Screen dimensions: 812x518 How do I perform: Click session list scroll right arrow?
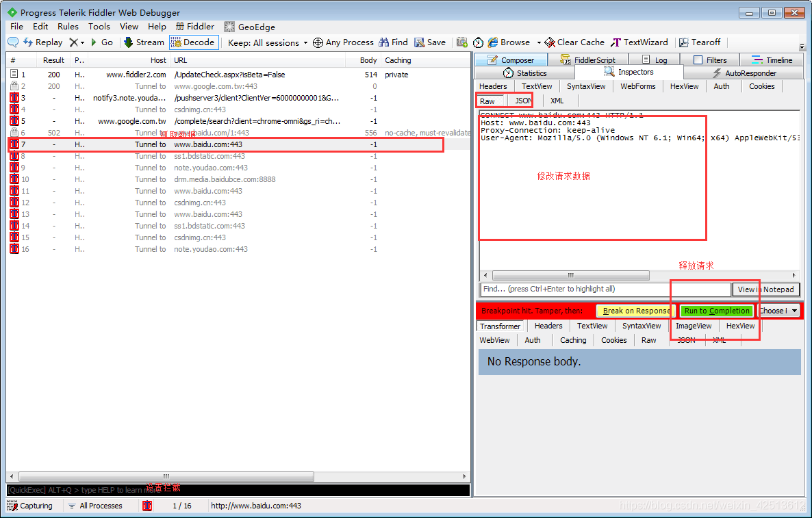click(x=464, y=476)
